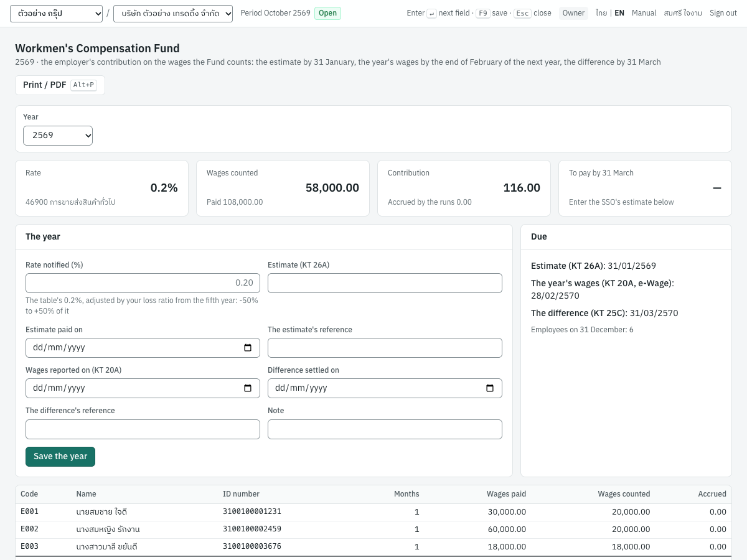
Task: Click the Note input field
Action: click(x=385, y=429)
